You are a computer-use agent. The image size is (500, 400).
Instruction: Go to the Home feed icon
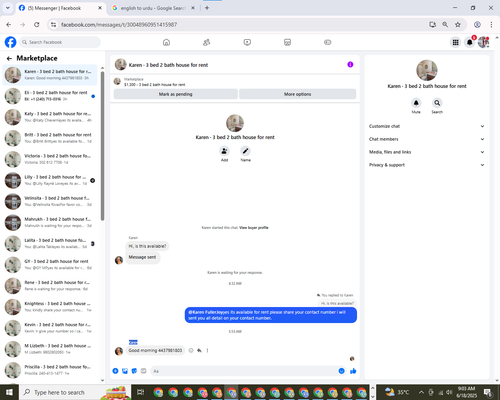[166, 42]
